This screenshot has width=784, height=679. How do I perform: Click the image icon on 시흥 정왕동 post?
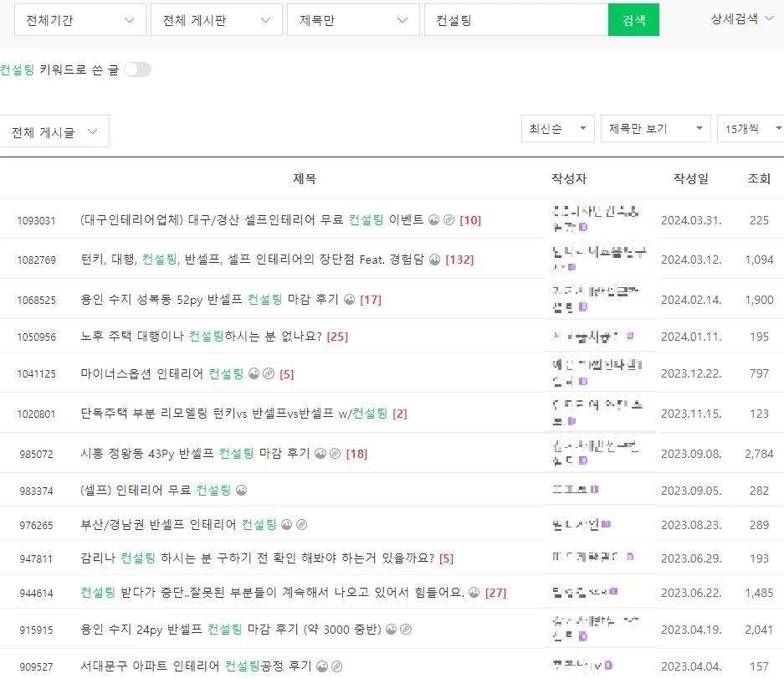(320, 453)
